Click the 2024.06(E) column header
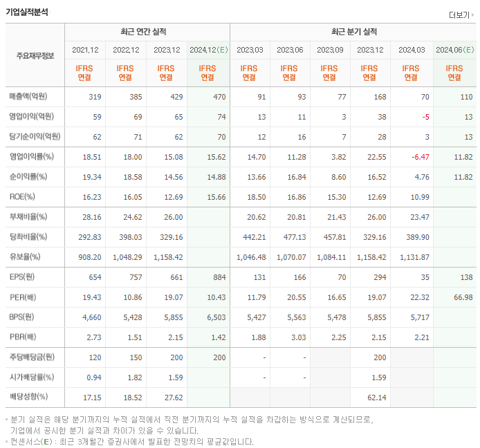Viewport: 480px width, 448px height. coord(455,50)
